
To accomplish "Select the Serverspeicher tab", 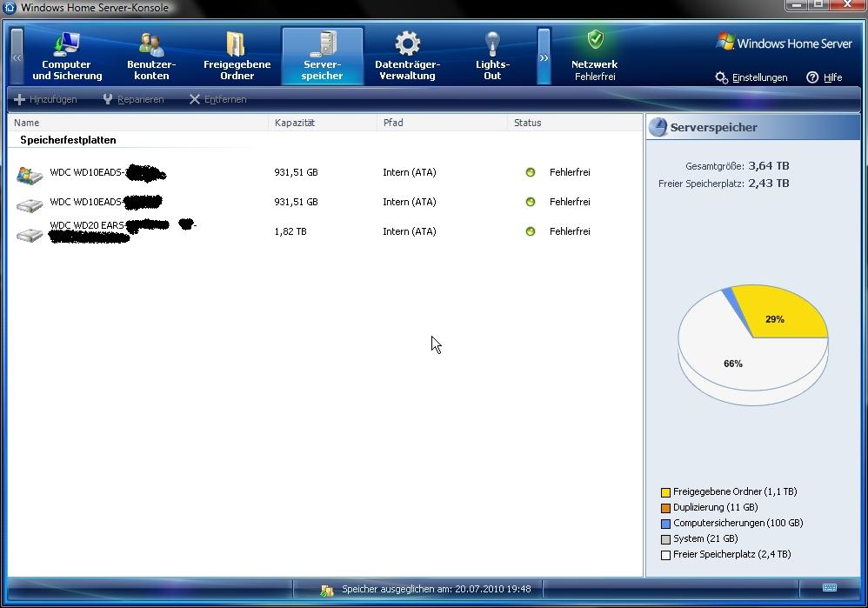I will click(322, 57).
